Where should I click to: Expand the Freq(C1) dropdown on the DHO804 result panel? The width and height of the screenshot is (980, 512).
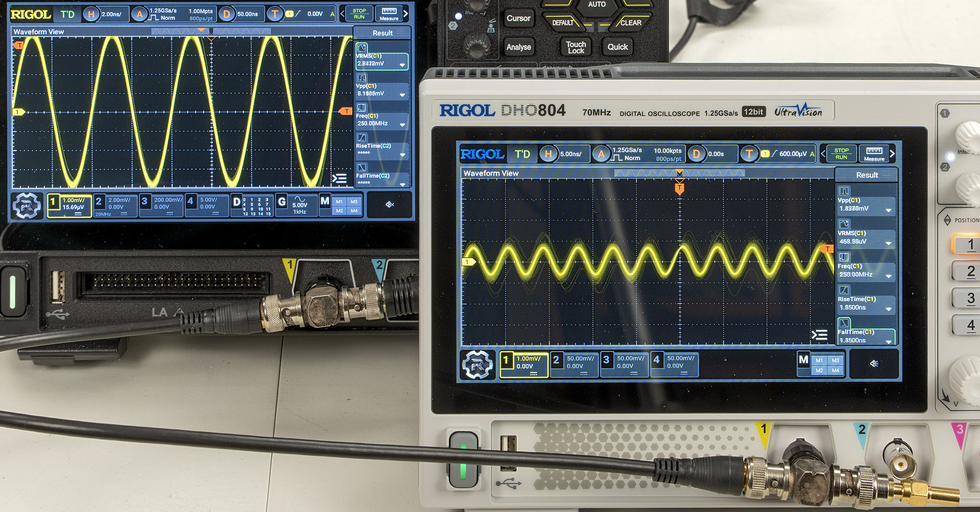click(x=888, y=276)
